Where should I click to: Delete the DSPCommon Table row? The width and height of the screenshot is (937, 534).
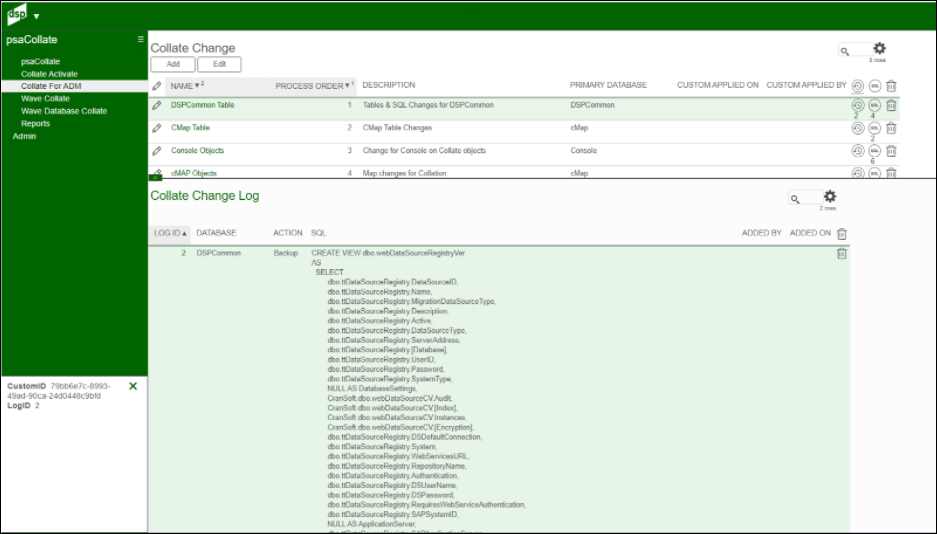[891, 106]
